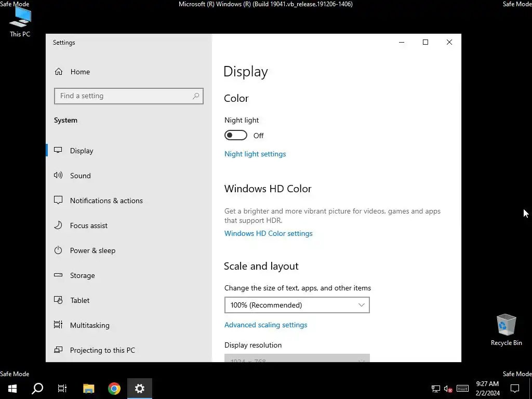Focus the Find a setting search box
532x399 pixels.
(x=129, y=96)
